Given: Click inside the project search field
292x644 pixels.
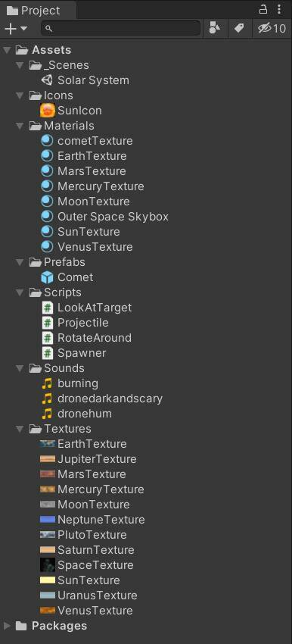Looking at the screenshot, I should point(120,28).
